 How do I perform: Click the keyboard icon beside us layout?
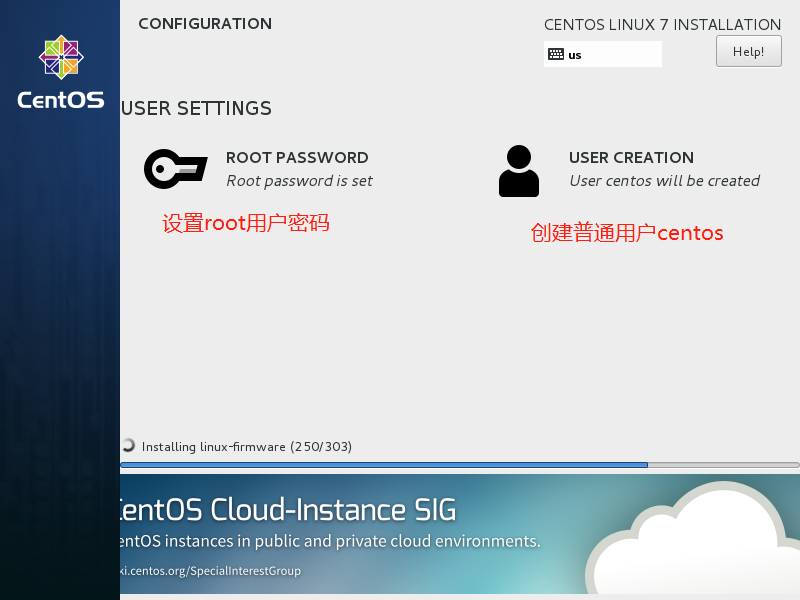556,55
